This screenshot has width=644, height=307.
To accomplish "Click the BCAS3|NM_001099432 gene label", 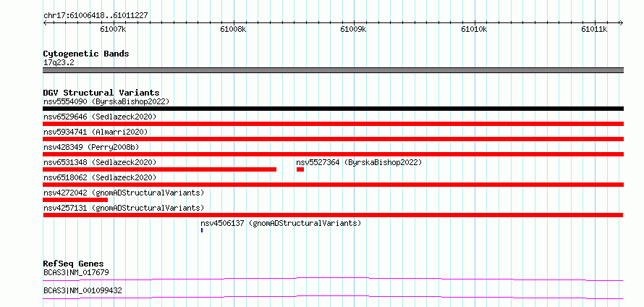I will [82, 290].
